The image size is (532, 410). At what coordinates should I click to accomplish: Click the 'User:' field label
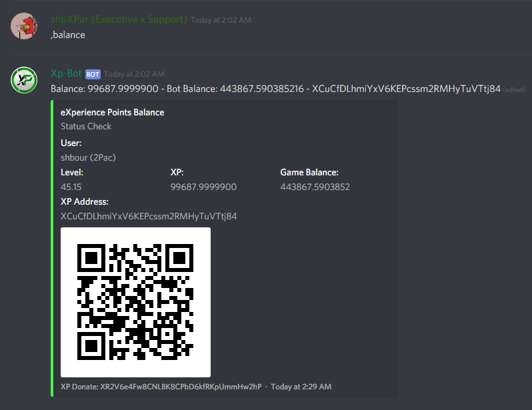click(71, 143)
